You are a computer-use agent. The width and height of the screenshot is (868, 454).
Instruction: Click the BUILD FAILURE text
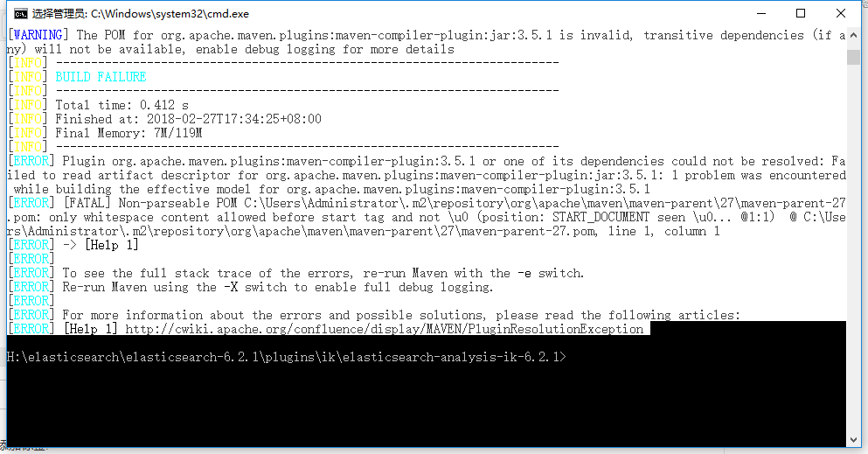tap(101, 77)
